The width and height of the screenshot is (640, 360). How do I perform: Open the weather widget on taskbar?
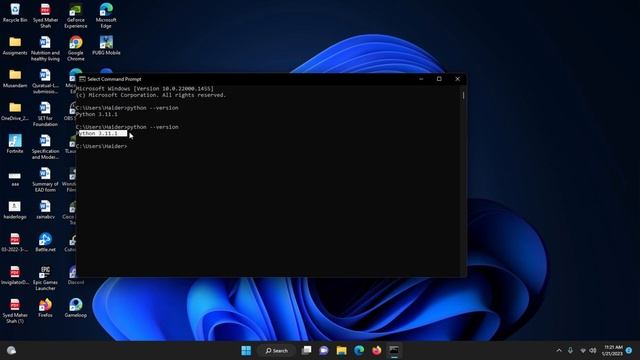[11, 350]
